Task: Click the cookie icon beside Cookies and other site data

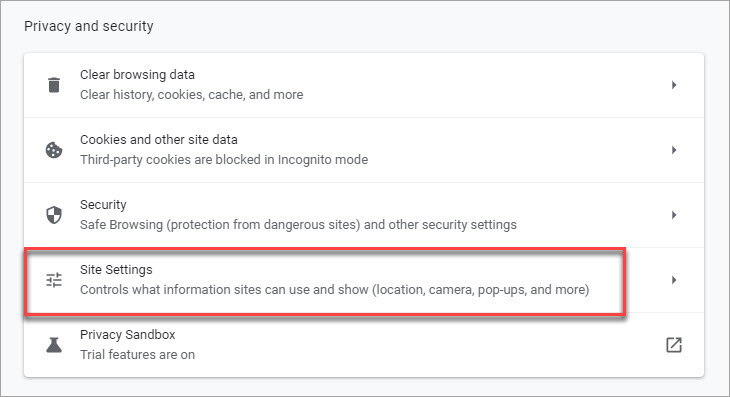Action: tap(54, 150)
